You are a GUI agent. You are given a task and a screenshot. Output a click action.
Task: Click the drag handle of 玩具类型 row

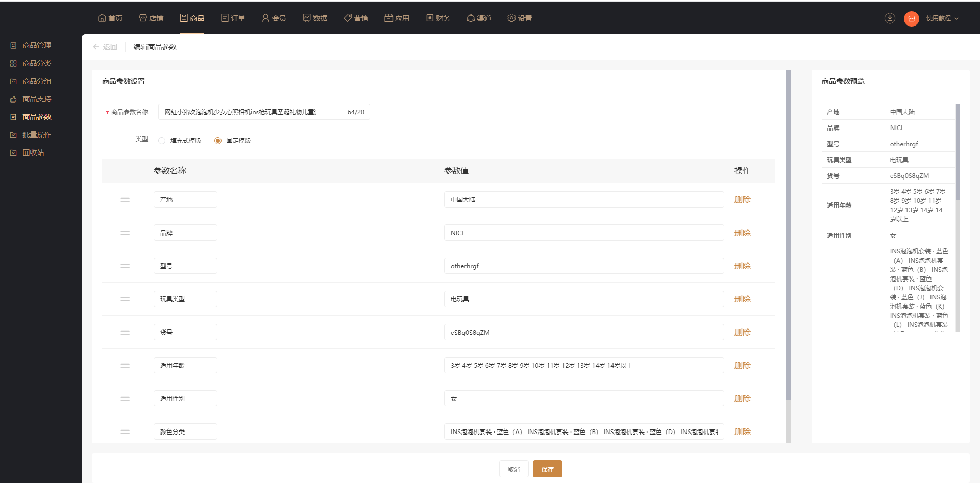(x=125, y=299)
